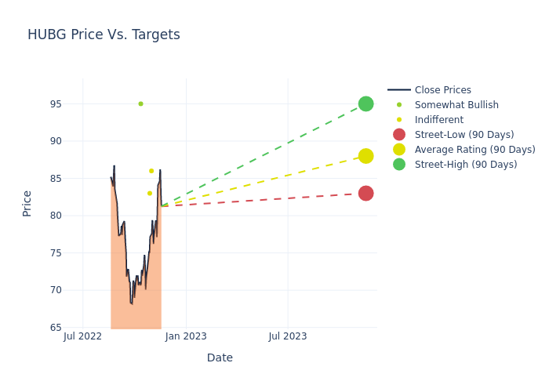This screenshot has width=549, height=392.
Task: Hide the Street-Low (90 Days) trace via legend text
Action: 464,135
